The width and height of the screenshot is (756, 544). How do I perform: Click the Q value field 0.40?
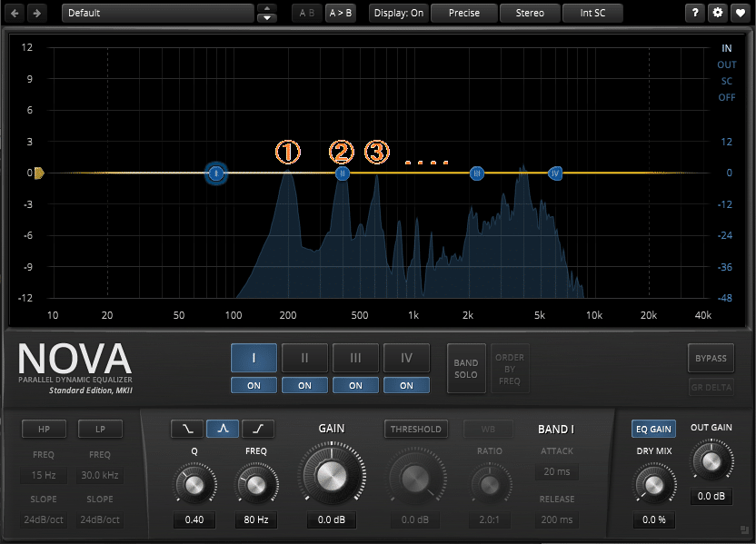[194, 519]
